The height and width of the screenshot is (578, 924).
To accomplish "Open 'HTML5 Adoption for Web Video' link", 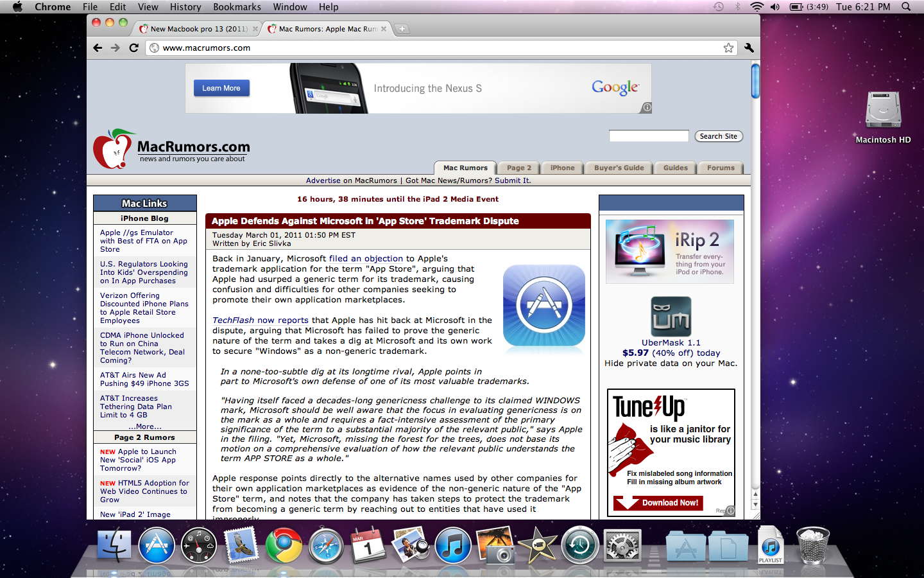I will 144,491.
